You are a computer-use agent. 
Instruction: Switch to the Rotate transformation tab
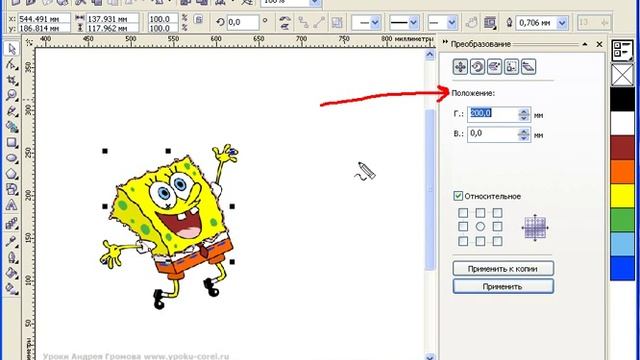(477, 67)
